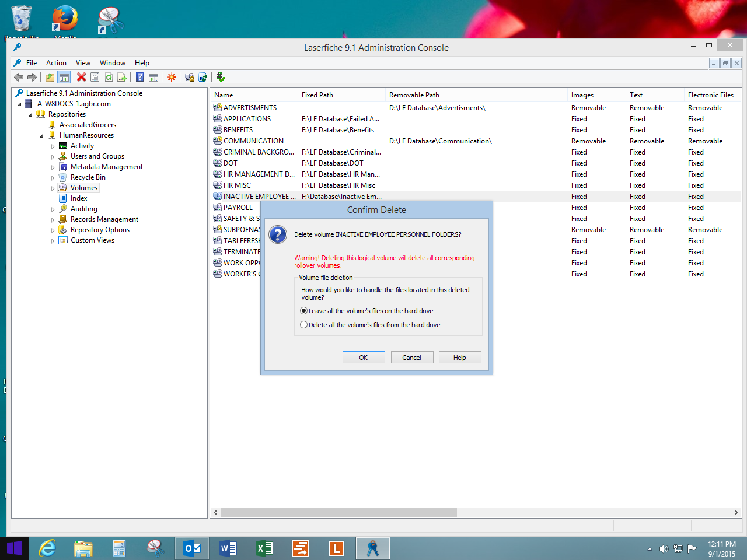Click the Up One Level folder icon

click(x=50, y=77)
